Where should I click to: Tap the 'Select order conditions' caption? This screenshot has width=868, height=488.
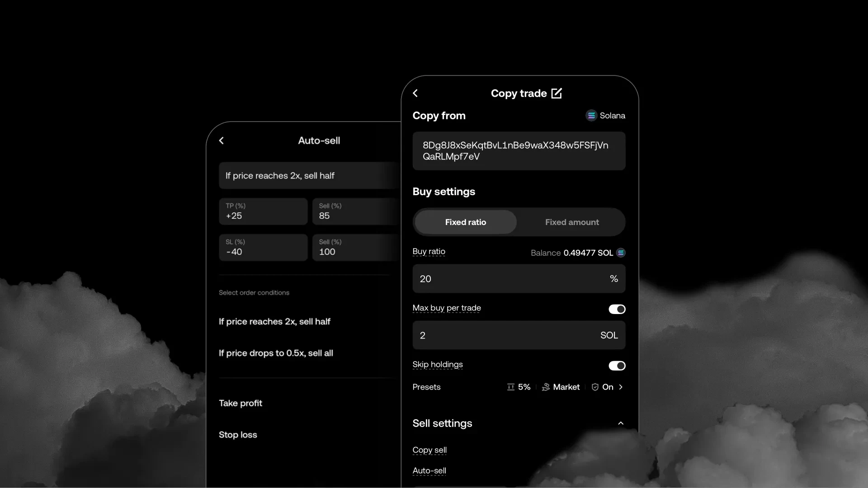pyautogui.click(x=254, y=293)
